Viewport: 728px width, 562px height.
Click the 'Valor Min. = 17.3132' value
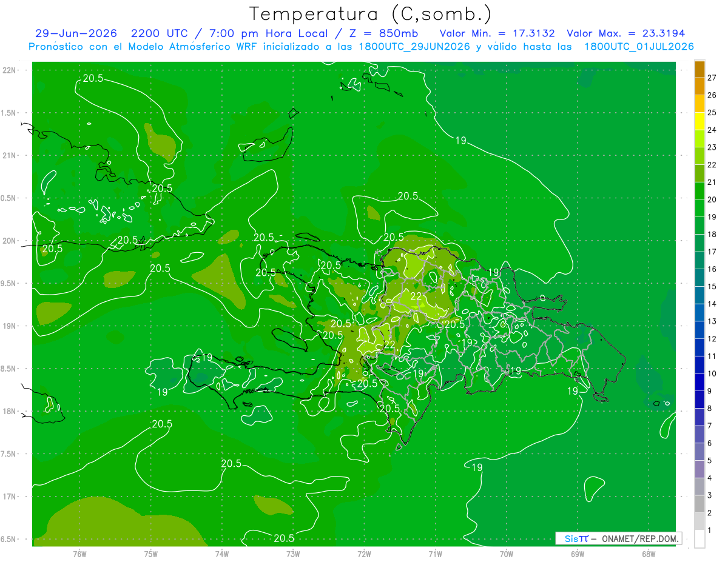tap(496, 33)
